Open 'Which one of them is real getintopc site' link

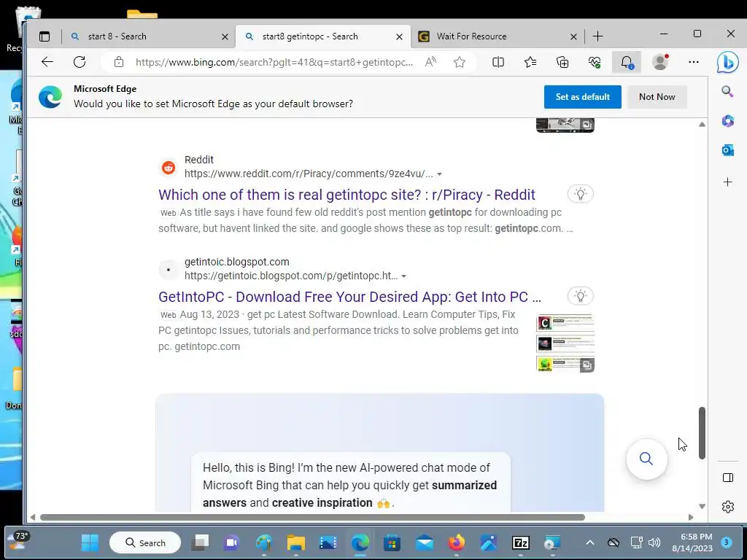tap(347, 195)
